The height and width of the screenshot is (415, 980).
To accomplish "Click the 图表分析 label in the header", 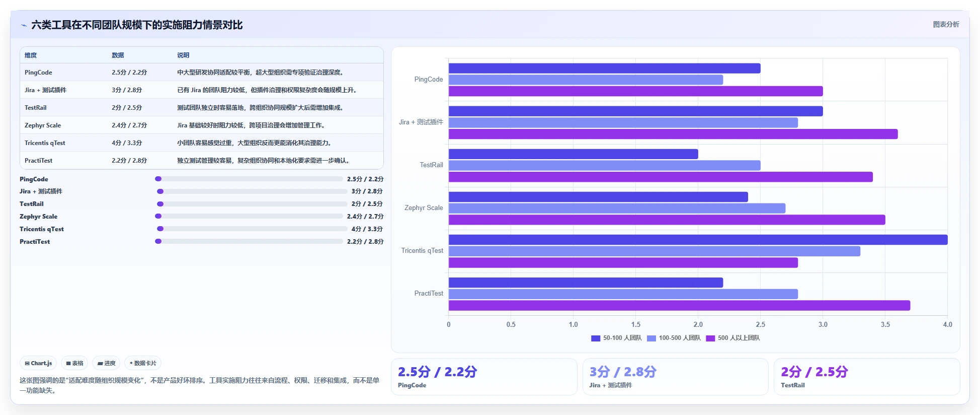I will pyautogui.click(x=946, y=24).
